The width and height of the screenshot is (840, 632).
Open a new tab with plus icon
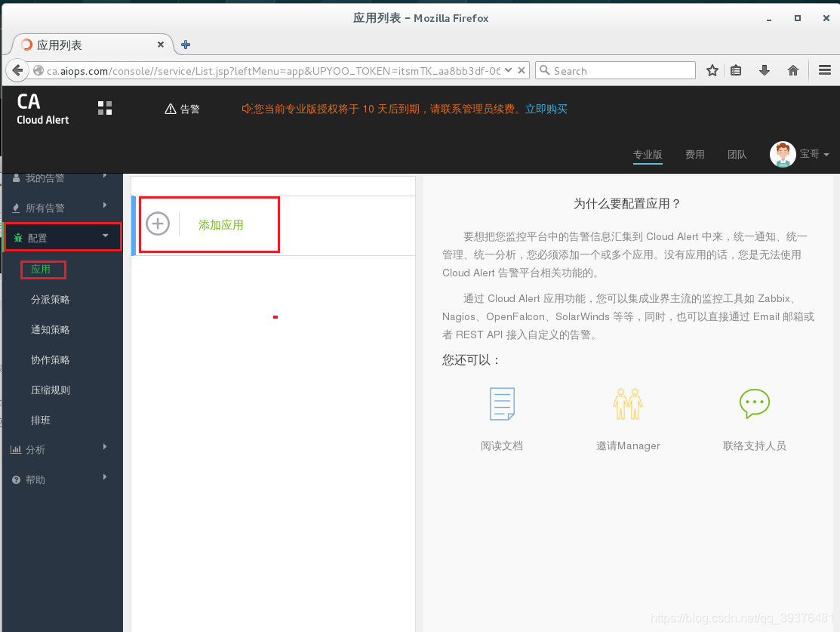tap(186, 45)
